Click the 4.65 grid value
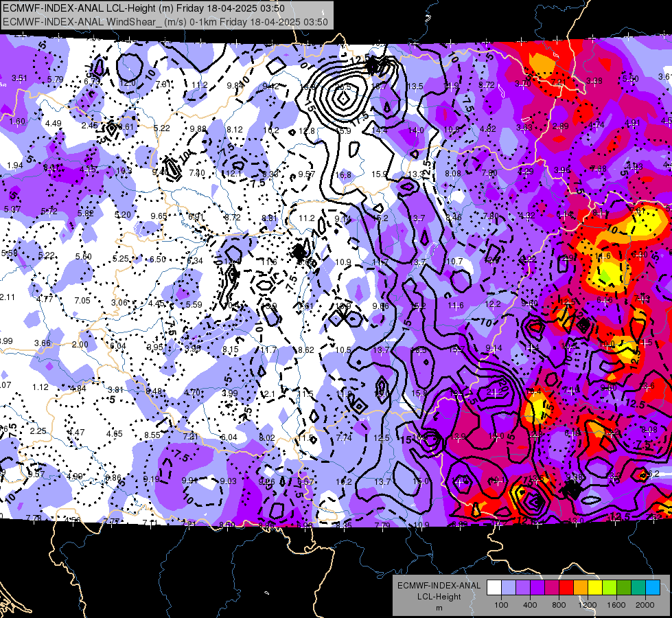Viewport: 672px width, 618px height. click(115, 433)
